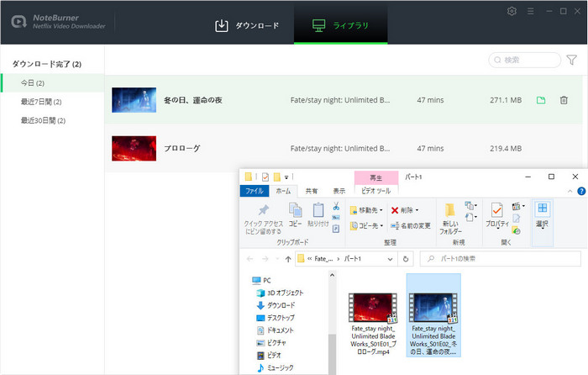Select the プロローグ title text
Viewport: 588px width, 375px height.
point(182,148)
